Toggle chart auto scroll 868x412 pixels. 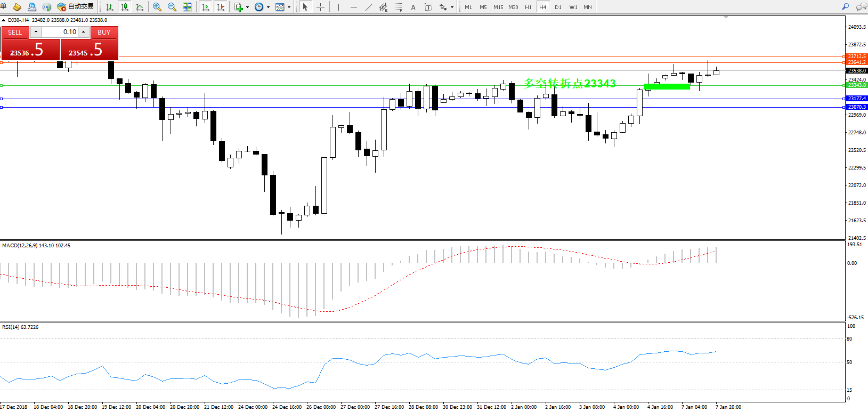click(x=206, y=7)
